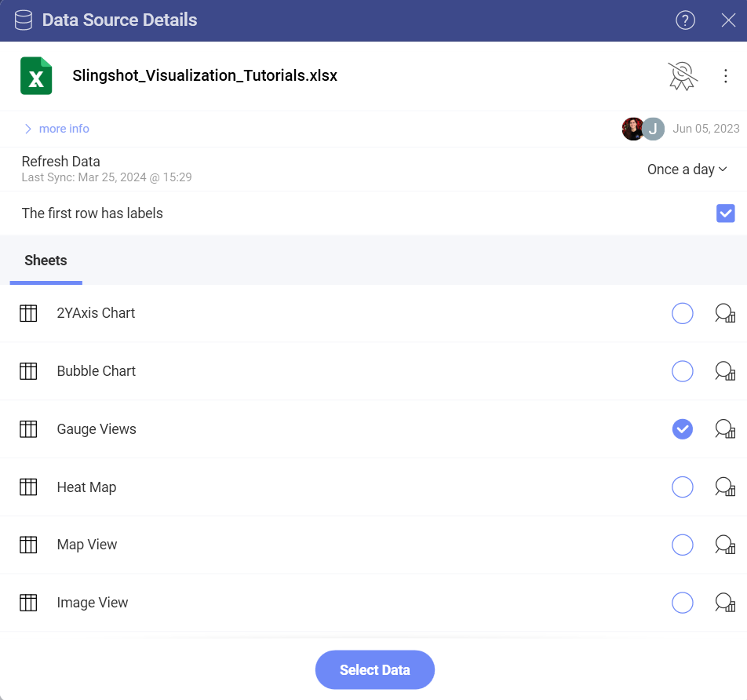
Task: Click the Image View sheet name
Action: tap(93, 603)
